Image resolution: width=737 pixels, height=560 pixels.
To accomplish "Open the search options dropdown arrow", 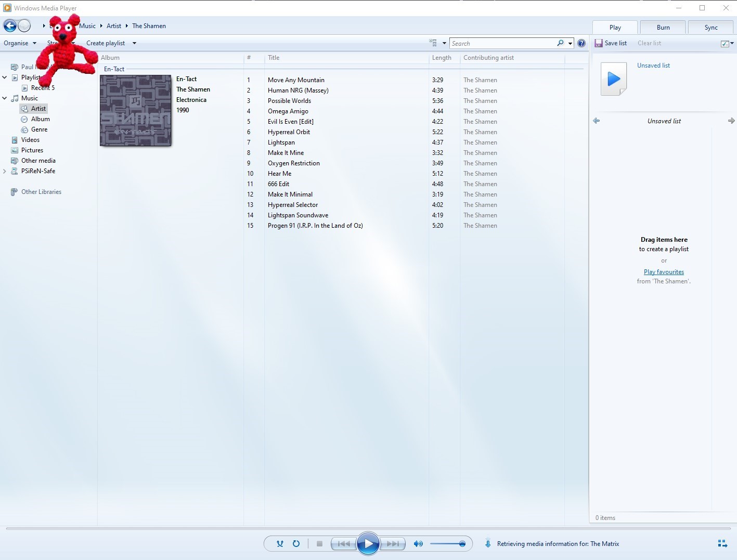I will 571,43.
